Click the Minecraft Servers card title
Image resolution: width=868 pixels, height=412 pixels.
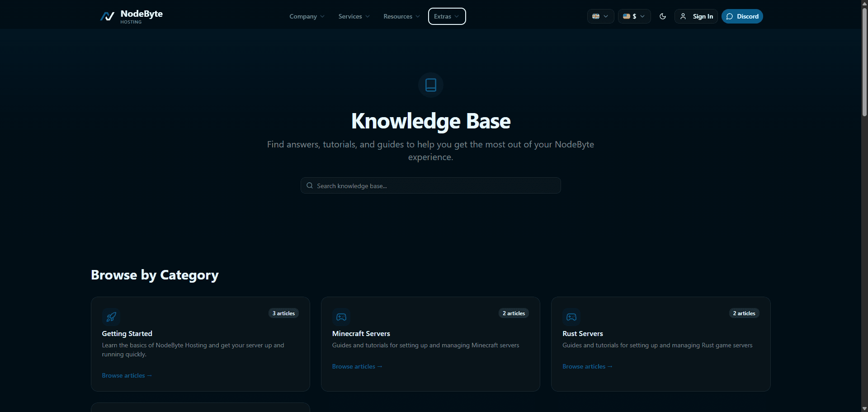click(361, 333)
